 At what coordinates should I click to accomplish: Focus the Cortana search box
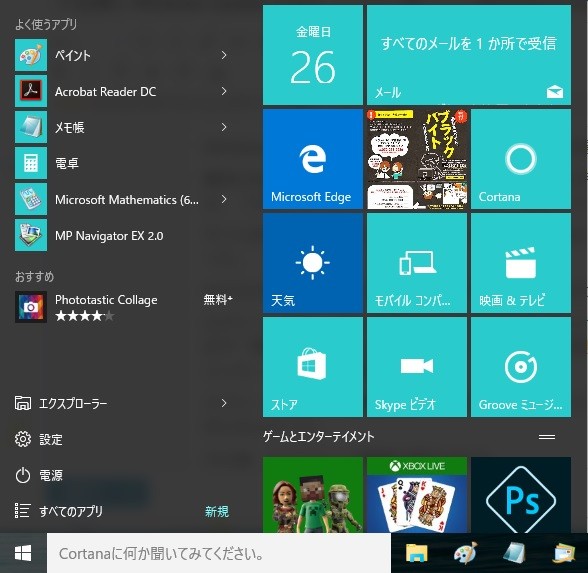coord(219,553)
